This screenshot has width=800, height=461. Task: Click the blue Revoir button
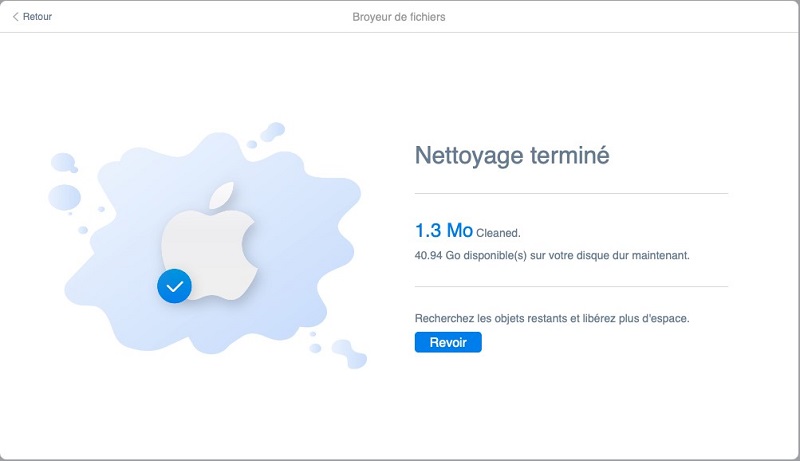tap(448, 342)
